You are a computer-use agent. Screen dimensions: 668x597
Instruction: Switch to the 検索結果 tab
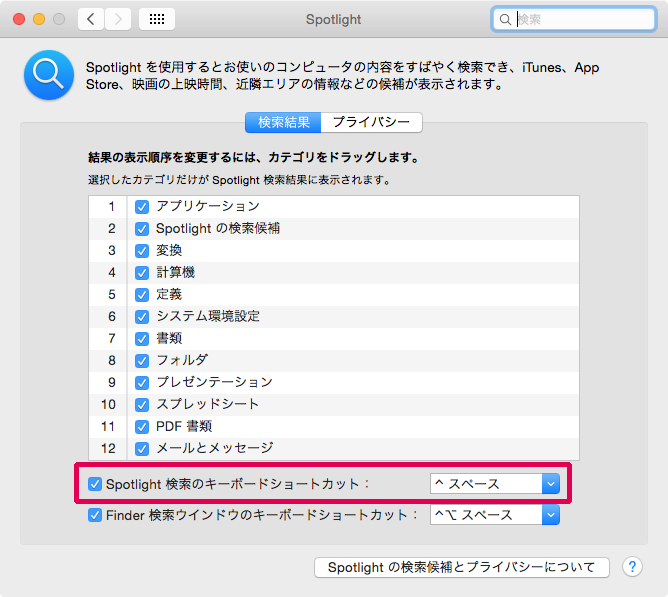(x=283, y=123)
